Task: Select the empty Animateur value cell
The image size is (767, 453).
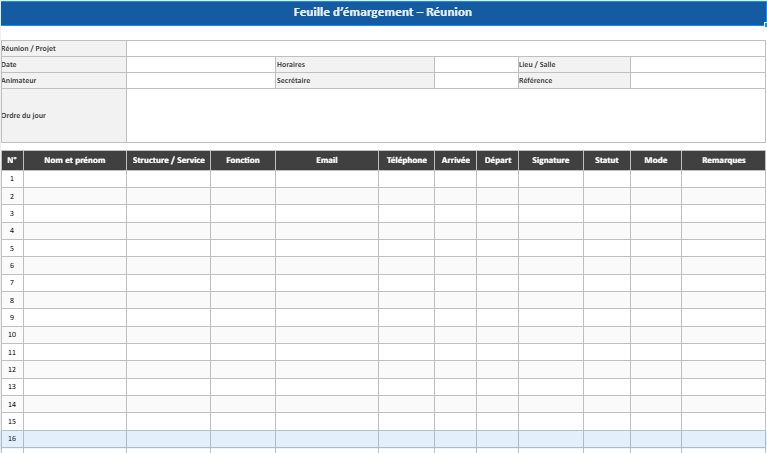Action: click(200, 80)
